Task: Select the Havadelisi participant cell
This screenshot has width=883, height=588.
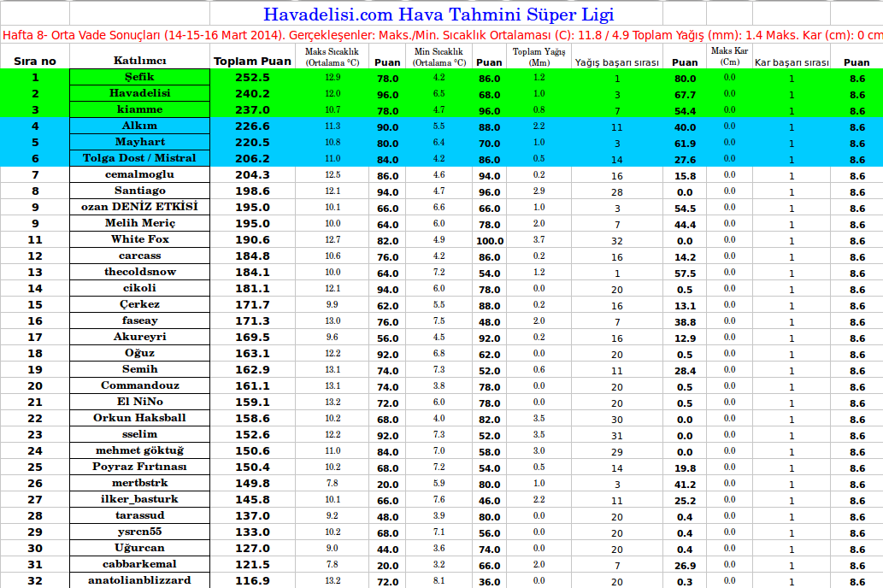Action: (139, 93)
